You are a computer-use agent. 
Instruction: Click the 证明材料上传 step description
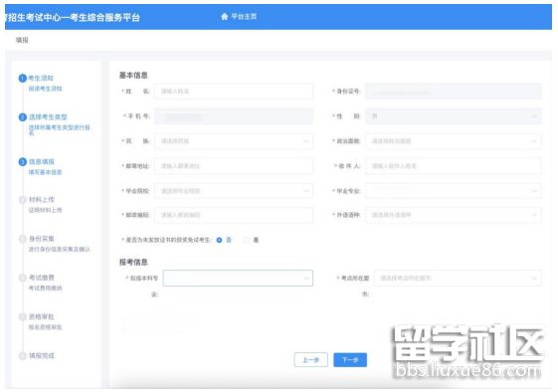pyautogui.click(x=45, y=210)
